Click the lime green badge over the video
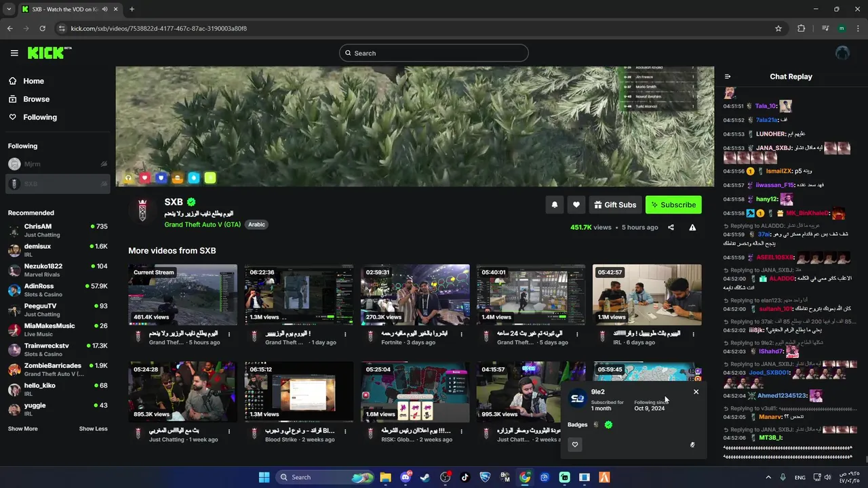This screenshot has width=868, height=488. point(210,178)
